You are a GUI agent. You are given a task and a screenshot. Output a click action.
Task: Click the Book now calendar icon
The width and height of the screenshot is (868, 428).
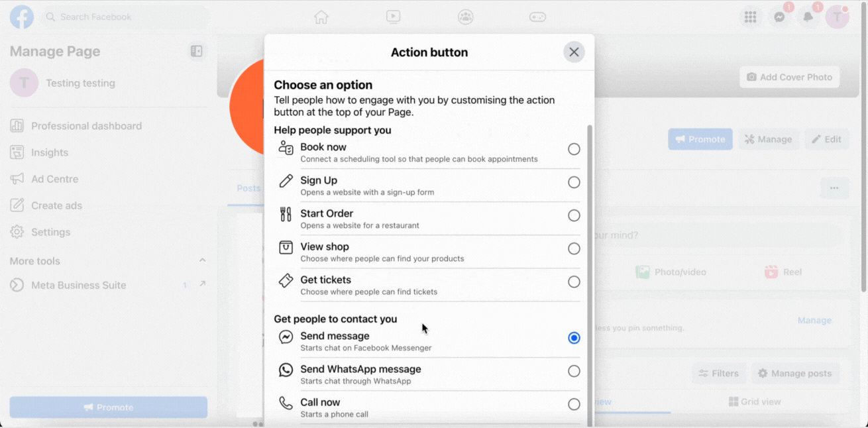[x=286, y=148]
